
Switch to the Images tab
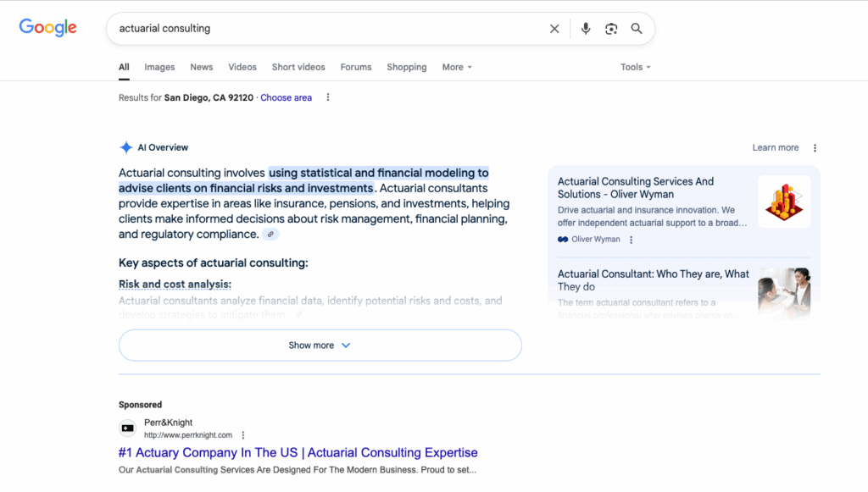[x=159, y=68]
